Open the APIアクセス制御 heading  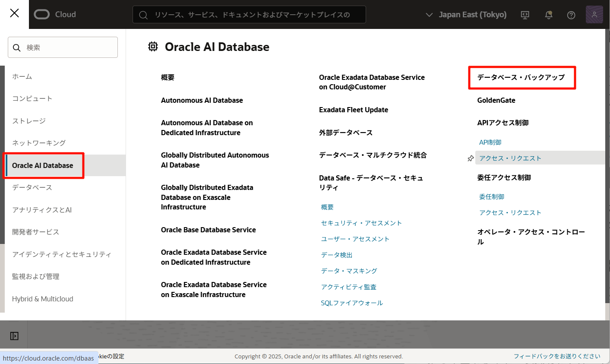[503, 123]
